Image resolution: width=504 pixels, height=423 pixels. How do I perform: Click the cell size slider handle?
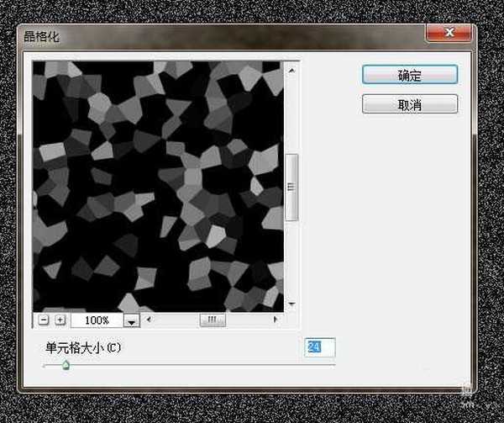coord(65,364)
